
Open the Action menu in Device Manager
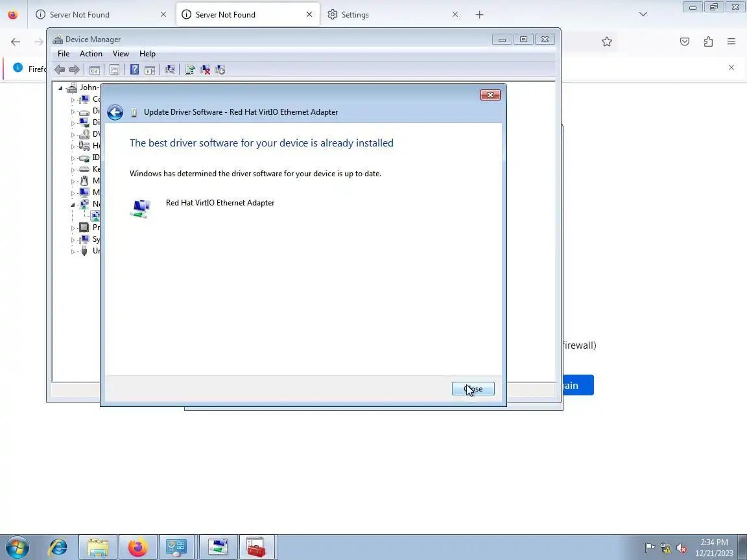pyautogui.click(x=91, y=54)
